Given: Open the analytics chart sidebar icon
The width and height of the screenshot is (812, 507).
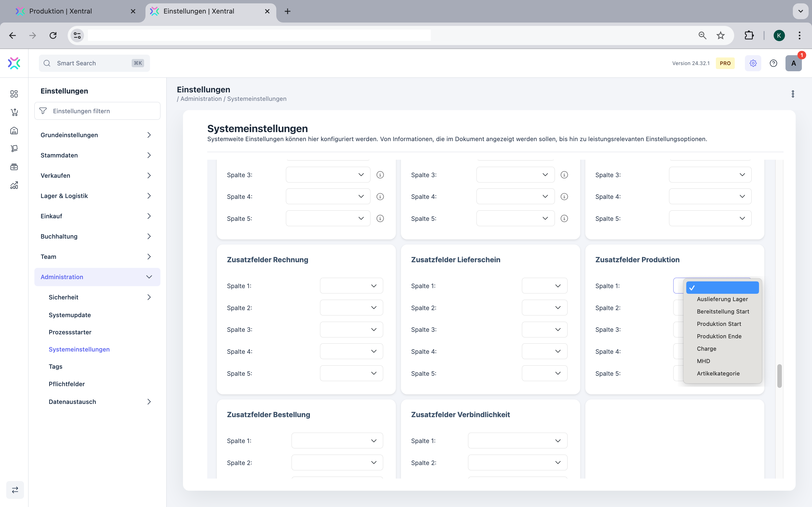Looking at the screenshot, I should (x=14, y=185).
